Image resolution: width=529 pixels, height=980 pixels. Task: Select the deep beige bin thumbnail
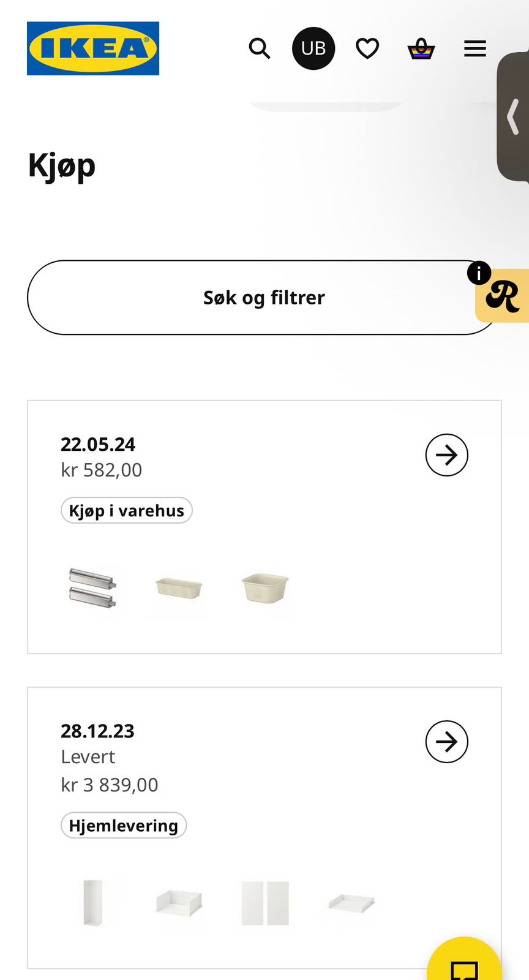[265, 588]
